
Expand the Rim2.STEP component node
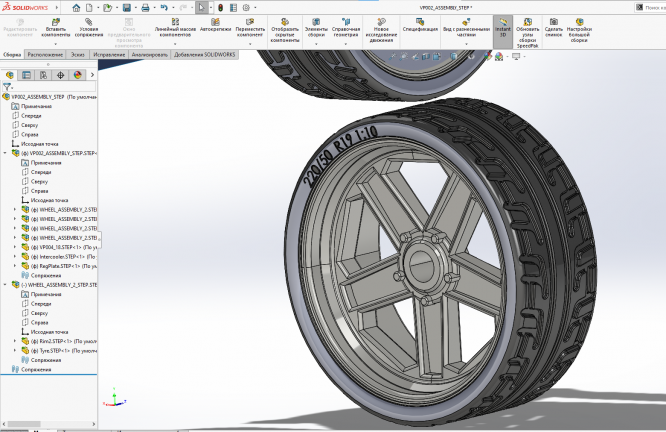[x=15, y=341]
